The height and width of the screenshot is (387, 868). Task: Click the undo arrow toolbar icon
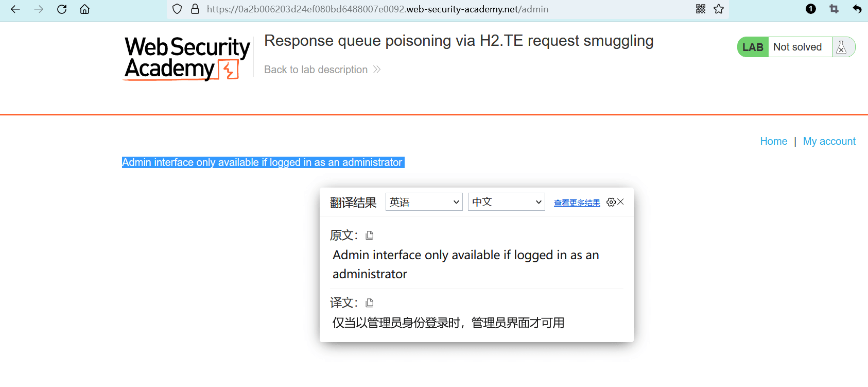pyautogui.click(x=857, y=9)
